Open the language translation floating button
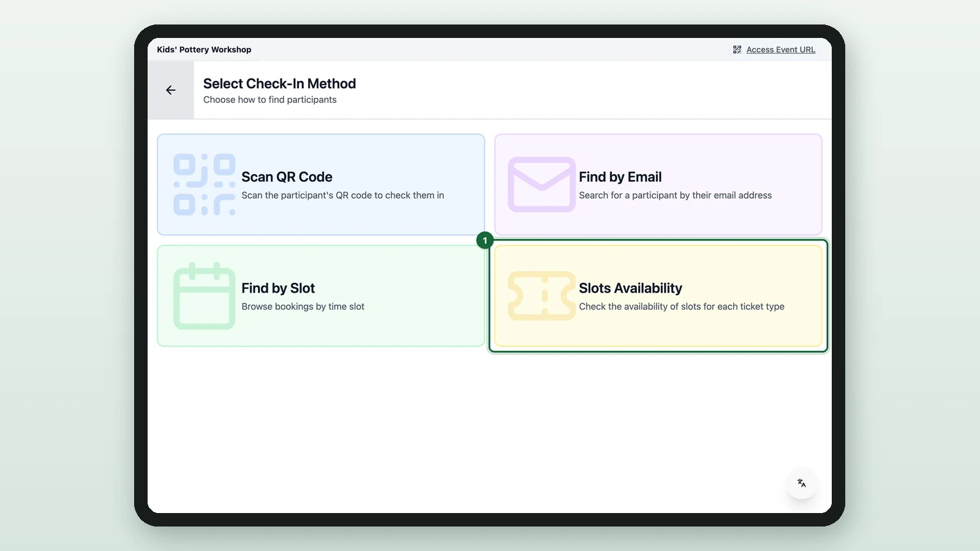Image resolution: width=980 pixels, height=551 pixels. click(x=801, y=483)
